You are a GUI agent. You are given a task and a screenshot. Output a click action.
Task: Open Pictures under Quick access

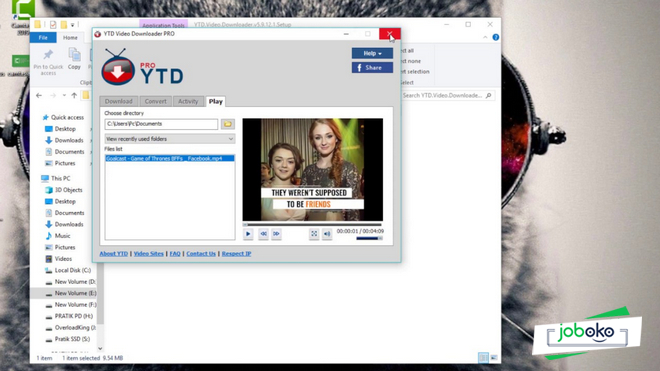pyautogui.click(x=60, y=163)
